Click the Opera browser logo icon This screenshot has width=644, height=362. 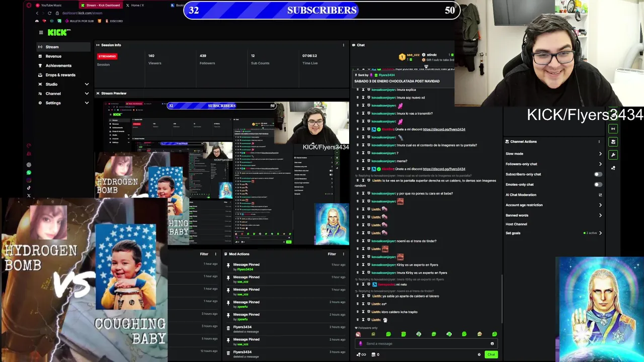(x=29, y=5)
